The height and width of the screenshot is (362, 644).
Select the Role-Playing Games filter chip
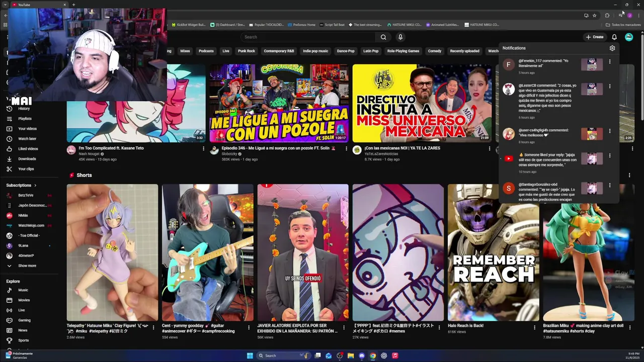point(403,51)
